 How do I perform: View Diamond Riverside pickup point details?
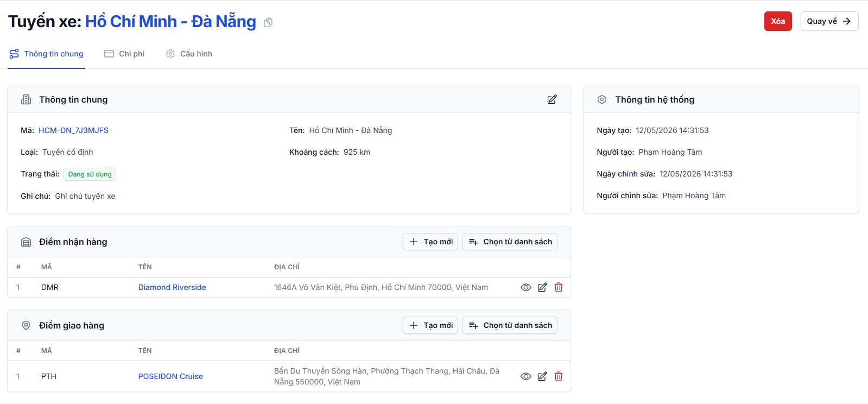coord(526,287)
